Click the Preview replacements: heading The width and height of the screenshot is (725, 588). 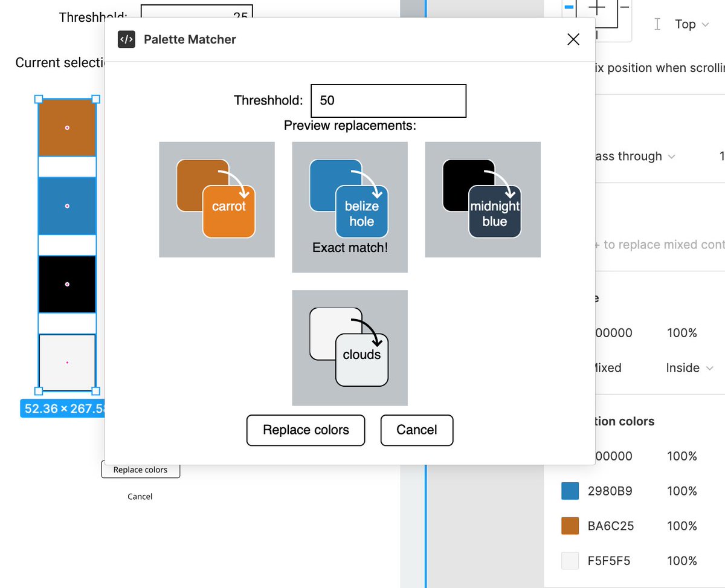pyautogui.click(x=350, y=126)
